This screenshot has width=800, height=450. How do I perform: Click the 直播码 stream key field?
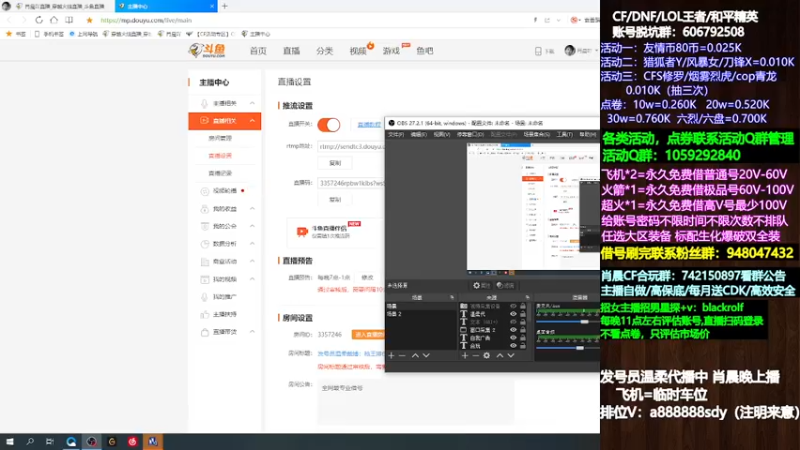pyautogui.click(x=351, y=183)
